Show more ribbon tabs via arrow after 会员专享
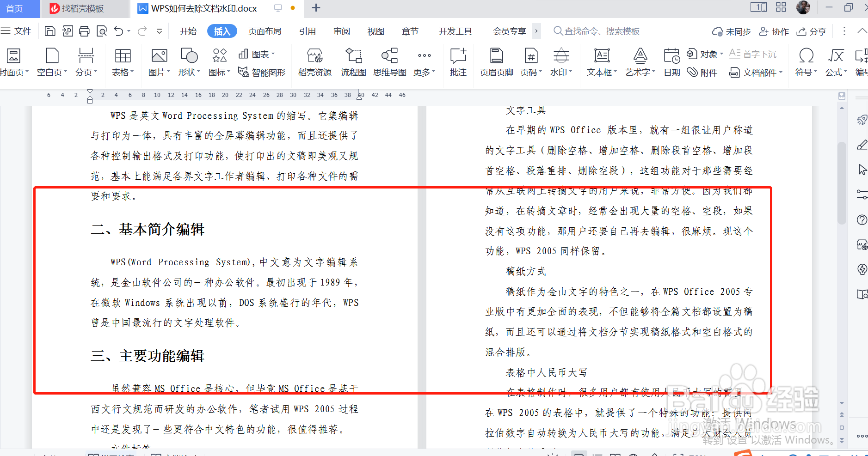 (536, 31)
